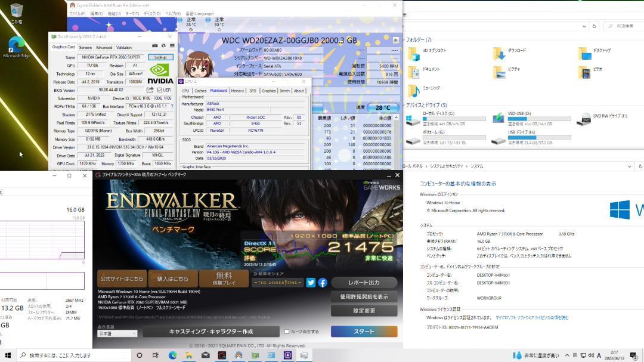
Task: Open the Videos folder in Explorer
Action: click(590, 72)
